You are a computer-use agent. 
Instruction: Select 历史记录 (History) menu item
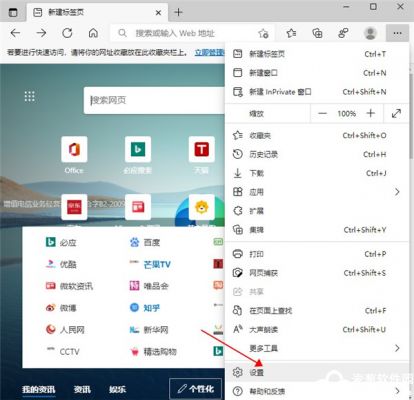[x=317, y=154]
